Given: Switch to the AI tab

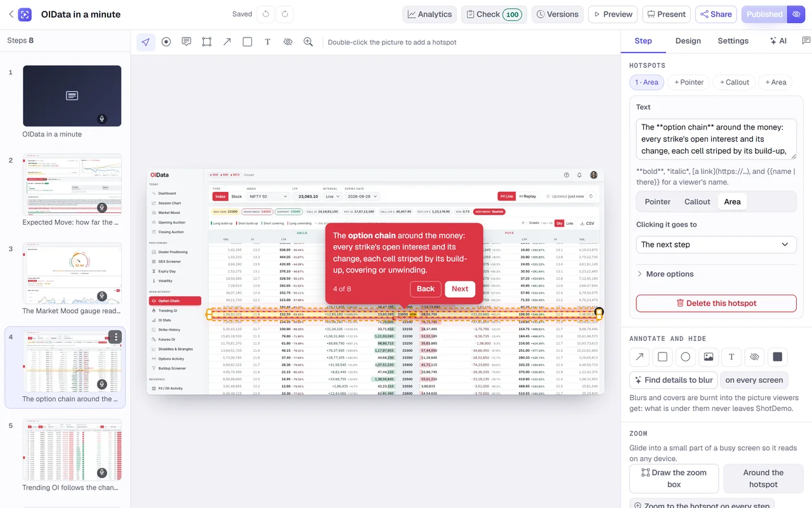Looking at the screenshot, I should tap(778, 41).
